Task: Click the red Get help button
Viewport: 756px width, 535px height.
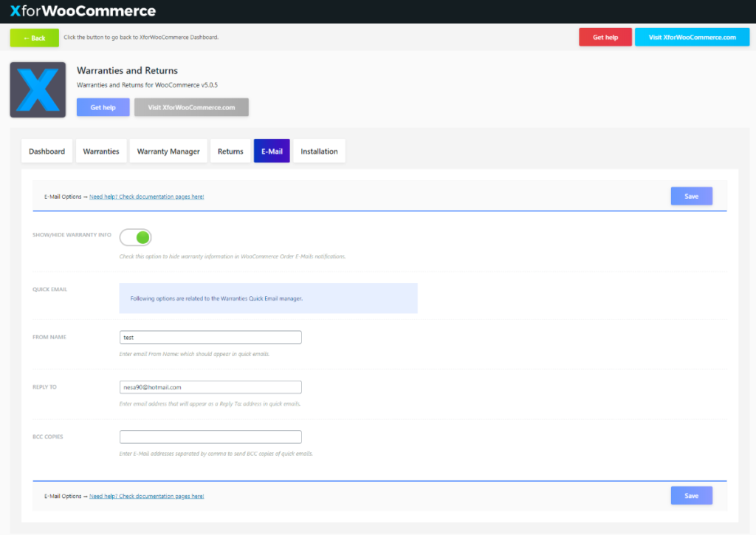Action: coord(605,37)
